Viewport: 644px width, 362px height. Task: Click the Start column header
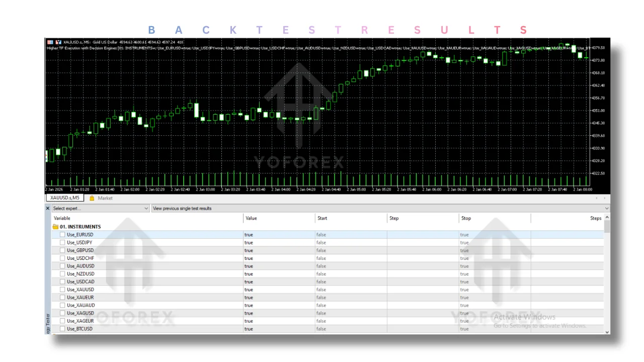tap(351, 218)
